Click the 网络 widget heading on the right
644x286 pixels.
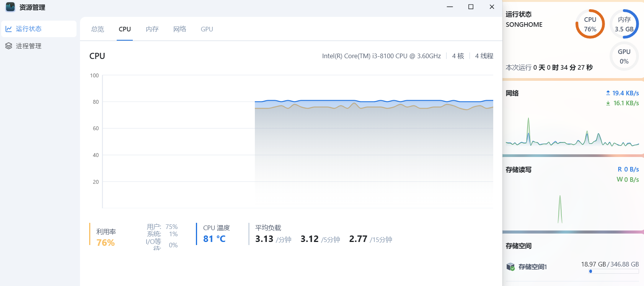[x=512, y=93]
